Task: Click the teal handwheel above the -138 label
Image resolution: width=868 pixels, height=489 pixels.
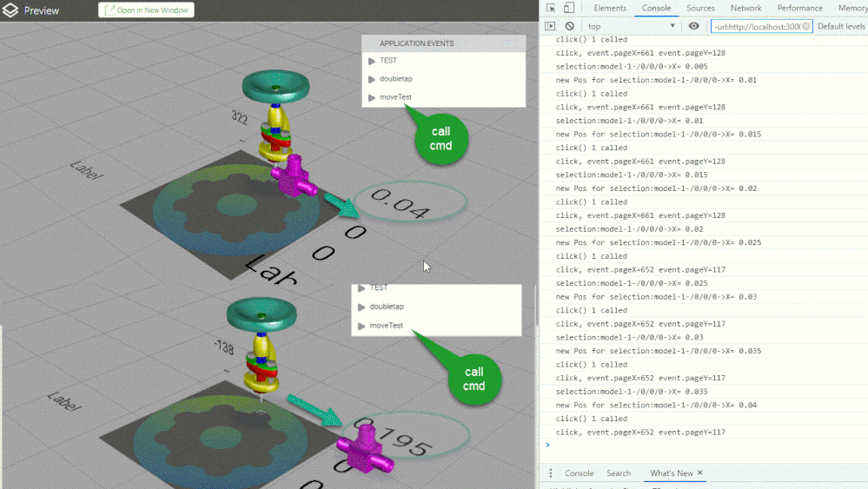Action: pyautogui.click(x=262, y=314)
